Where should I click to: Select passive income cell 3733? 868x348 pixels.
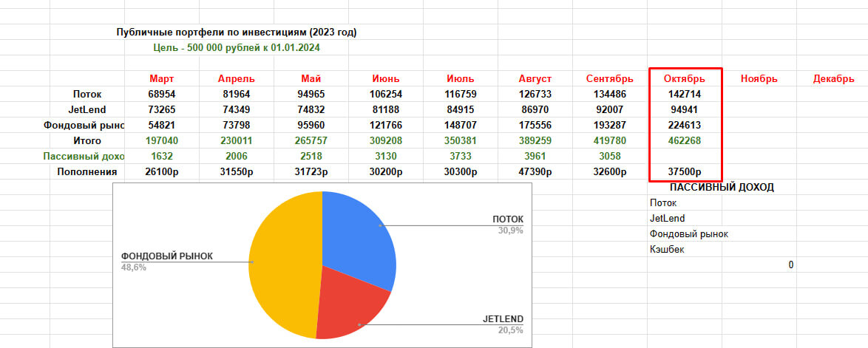click(x=461, y=156)
